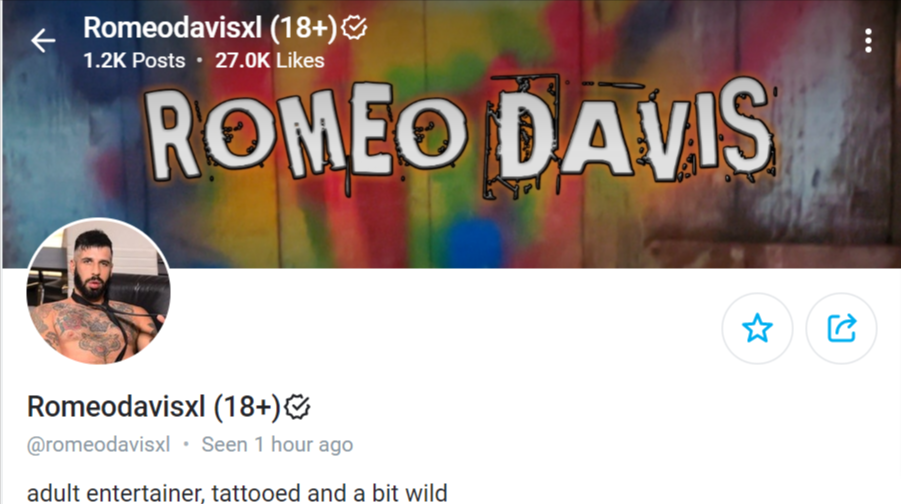Click the Seen 1 hour ago status
This screenshot has width=901, height=504.
(277, 445)
